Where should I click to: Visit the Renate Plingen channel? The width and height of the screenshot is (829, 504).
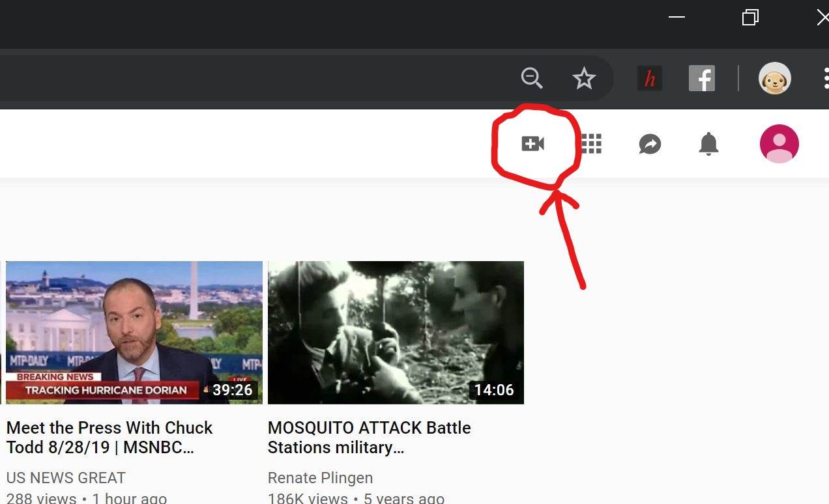pyautogui.click(x=320, y=477)
